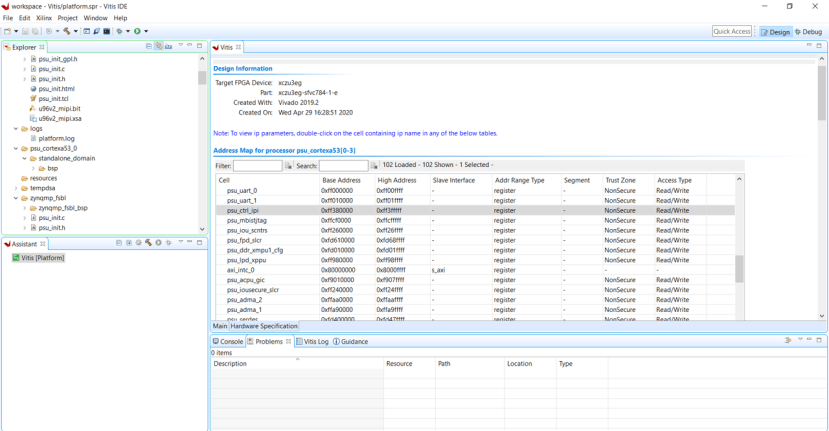This screenshot has width=829, height=431.
Task: Switch to the Debug perspective
Action: click(x=808, y=32)
